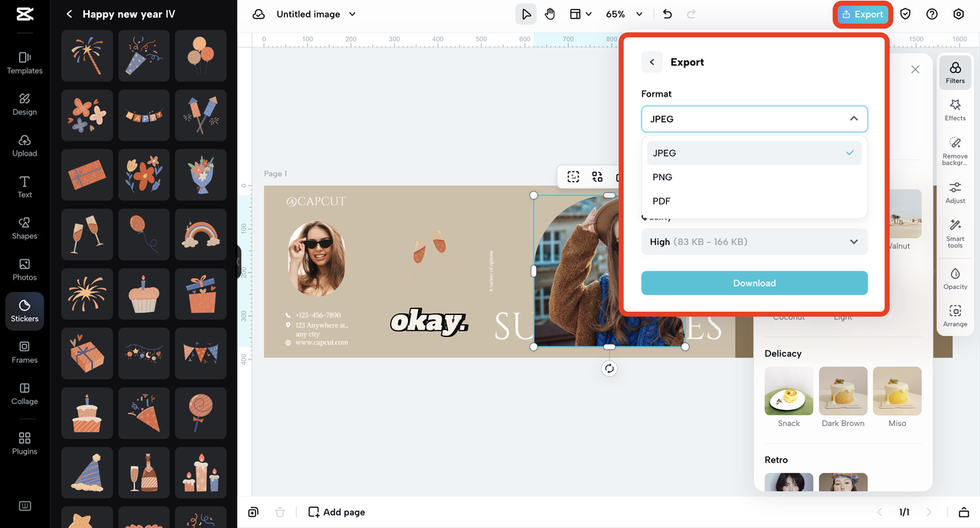
Task: Choose PNG format option
Action: tap(754, 177)
